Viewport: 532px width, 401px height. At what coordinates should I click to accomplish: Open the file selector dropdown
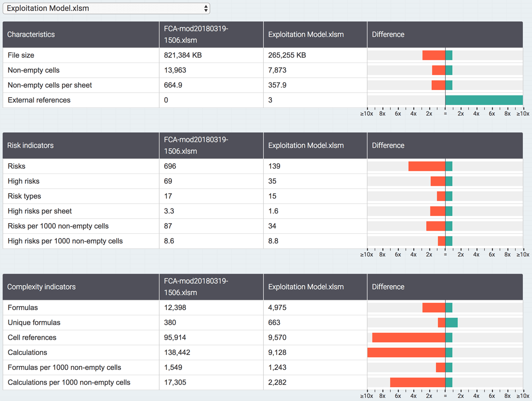106,8
